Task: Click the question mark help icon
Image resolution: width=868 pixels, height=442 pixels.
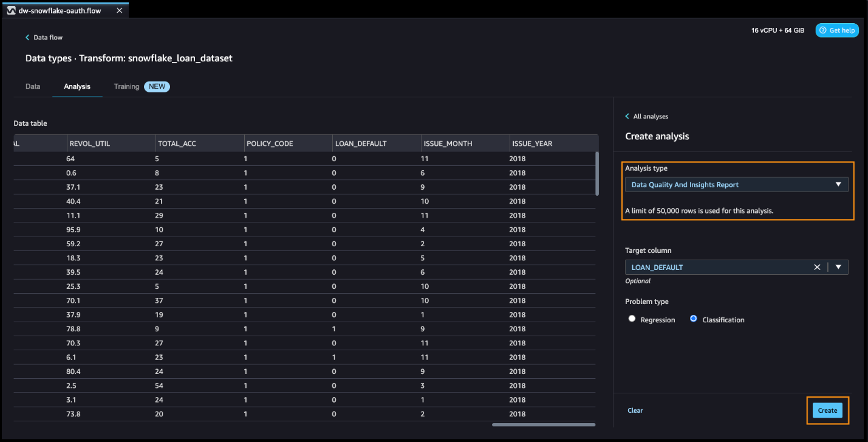Action: [x=823, y=30]
